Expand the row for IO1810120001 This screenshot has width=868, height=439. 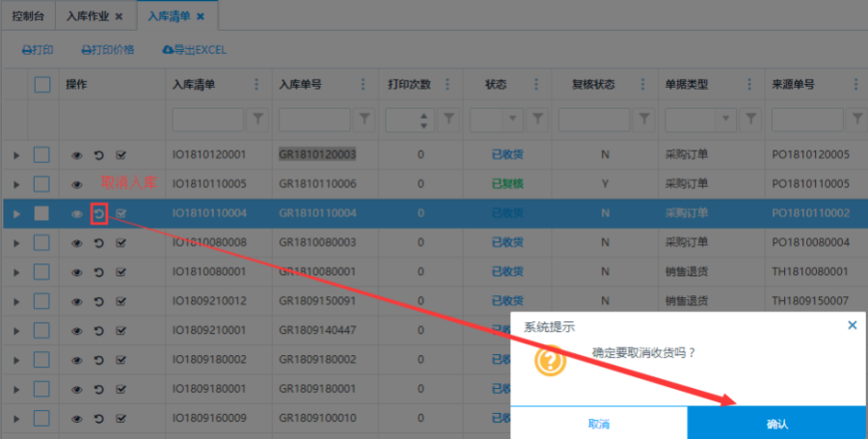pos(15,155)
